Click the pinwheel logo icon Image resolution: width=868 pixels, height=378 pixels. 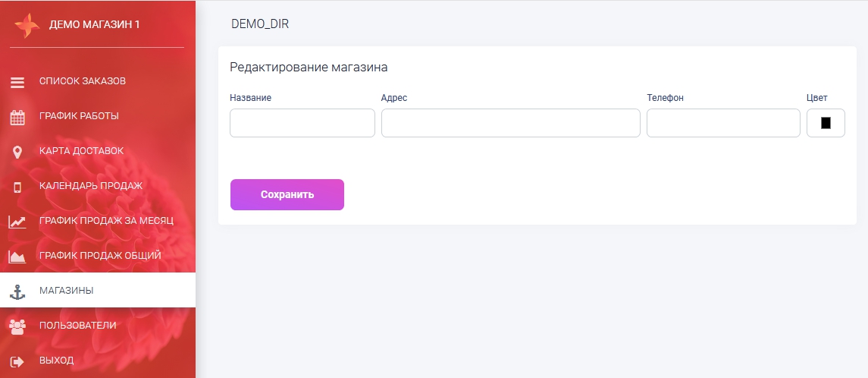tap(27, 25)
